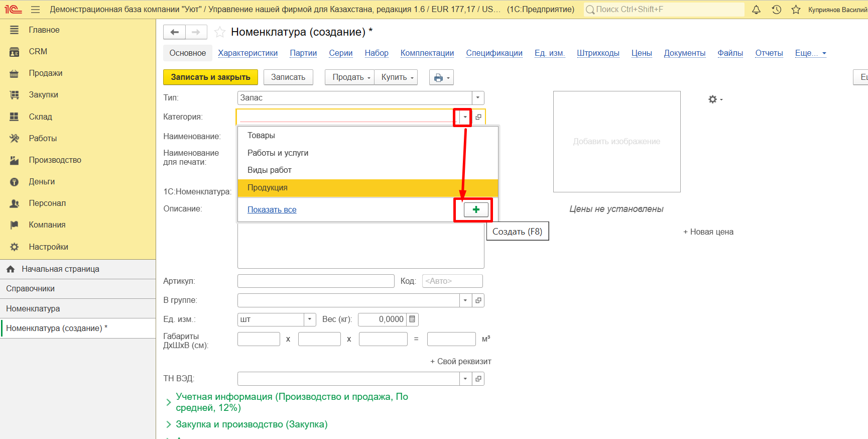Click the printer icon button
The height and width of the screenshot is (439, 868).
[441, 77]
